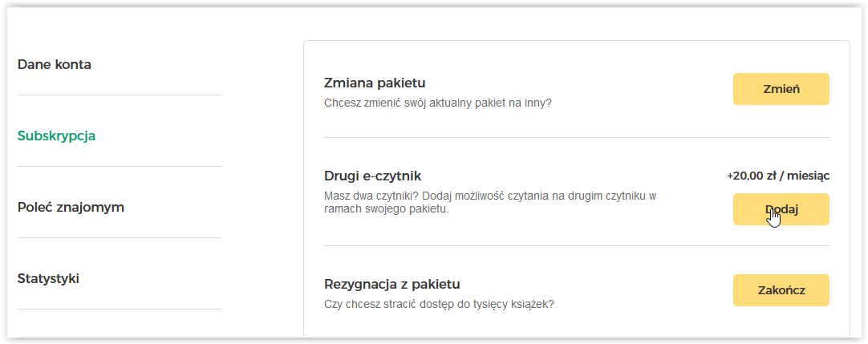Viewport: 868px width, 344px height.
Task: Click the text asking about changing current package
Action: coord(437,103)
